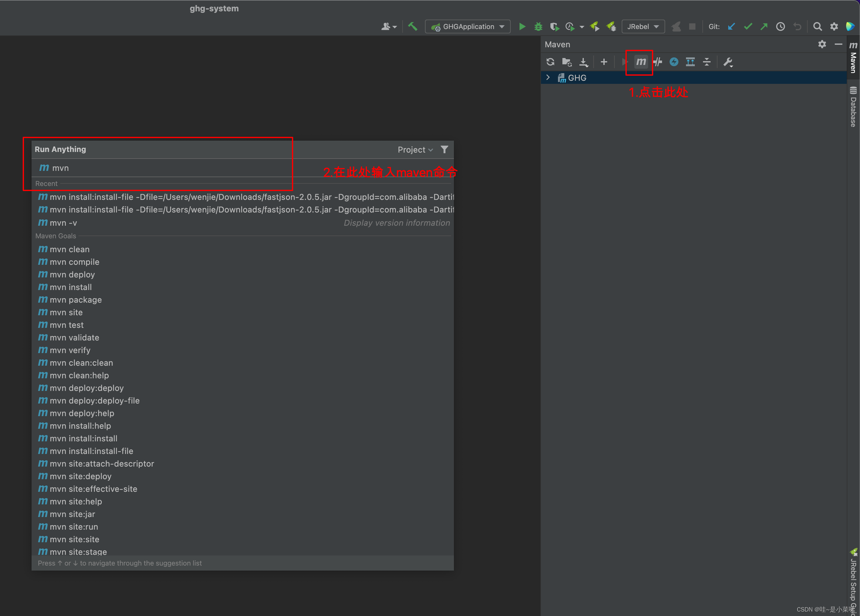Select 'mvn site:attach-descriptor' goal
Screen dimensions: 860x616
coord(243,464)
